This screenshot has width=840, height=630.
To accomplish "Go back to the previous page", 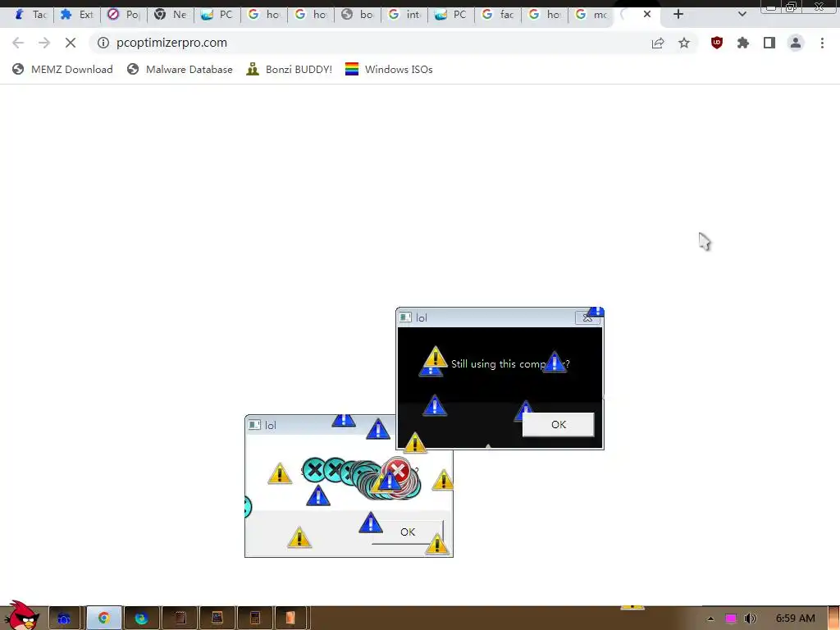I will click(18, 43).
